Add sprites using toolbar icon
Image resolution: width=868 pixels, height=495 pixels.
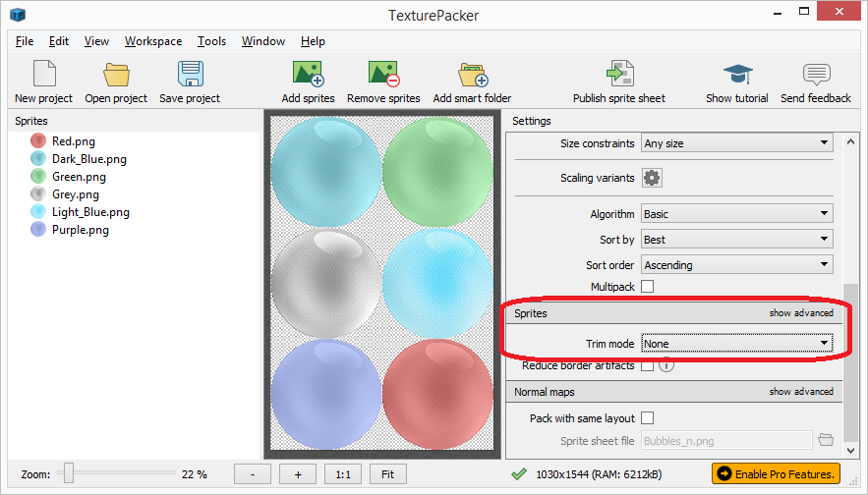(308, 74)
